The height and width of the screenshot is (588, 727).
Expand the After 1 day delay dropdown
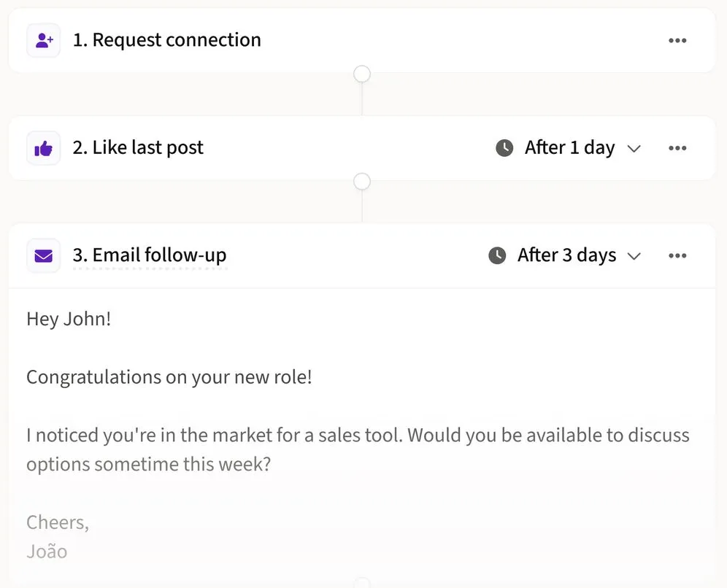click(569, 148)
